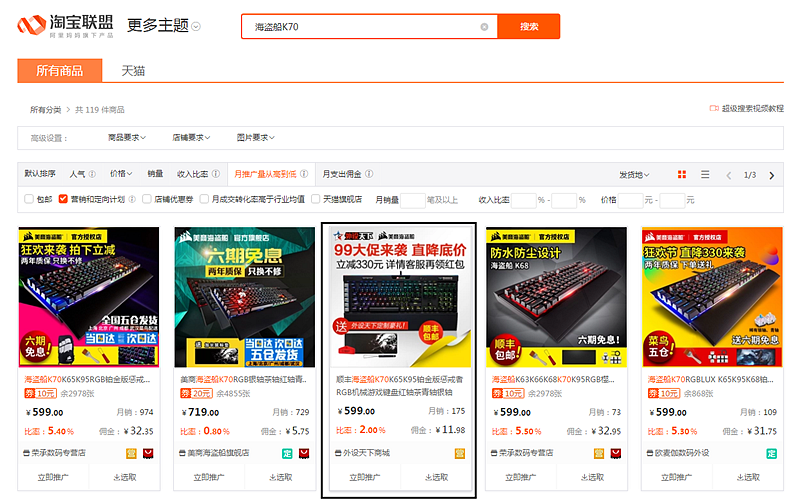
Task: Click Tmall badge on K63K66K68 card
Action: tap(616, 453)
